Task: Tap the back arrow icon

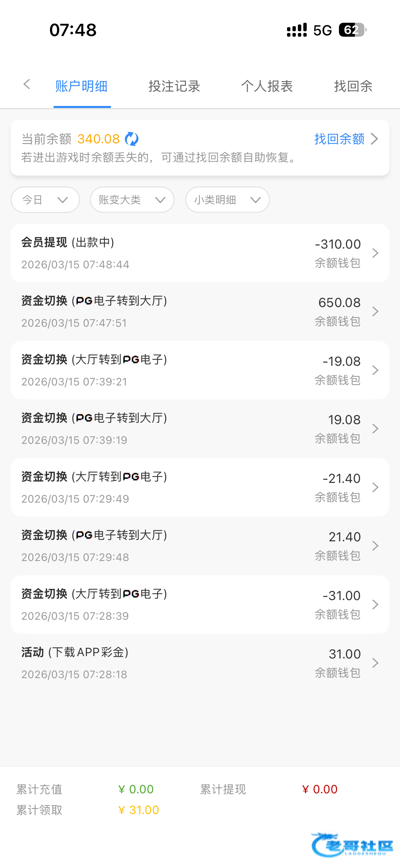Action: (x=27, y=85)
